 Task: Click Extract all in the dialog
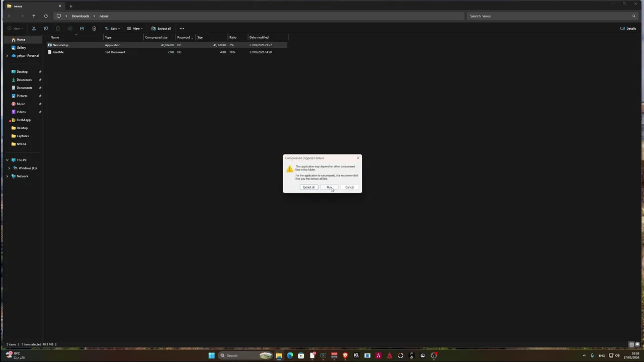[309, 187]
